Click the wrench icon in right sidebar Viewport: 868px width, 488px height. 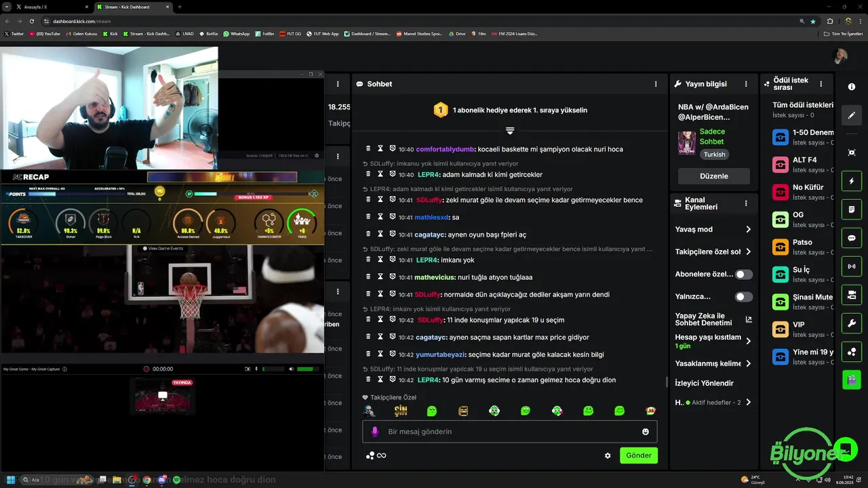[852, 323]
